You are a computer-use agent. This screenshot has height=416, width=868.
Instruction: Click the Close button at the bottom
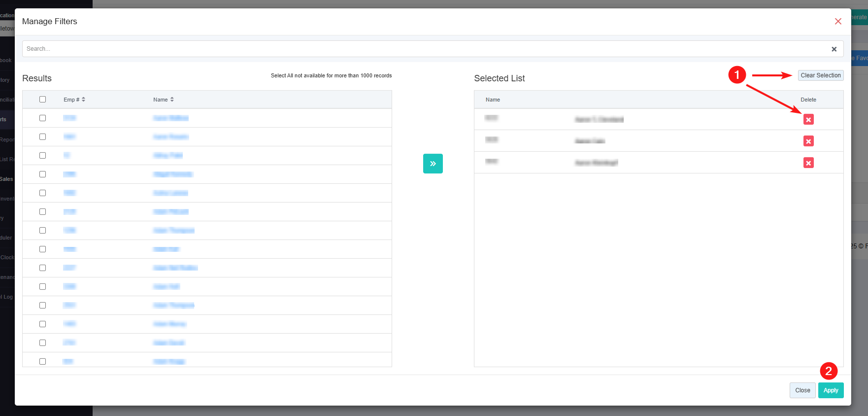pos(802,390)
